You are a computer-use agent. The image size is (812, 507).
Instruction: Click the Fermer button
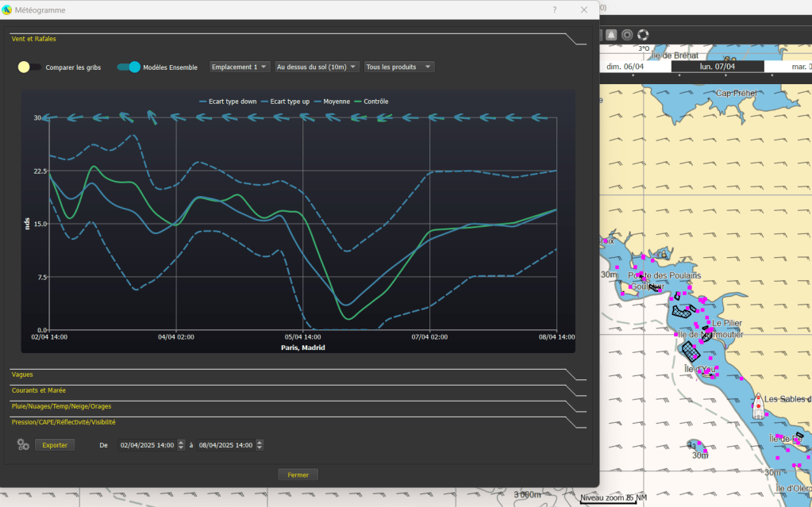[x=298, y=474]
